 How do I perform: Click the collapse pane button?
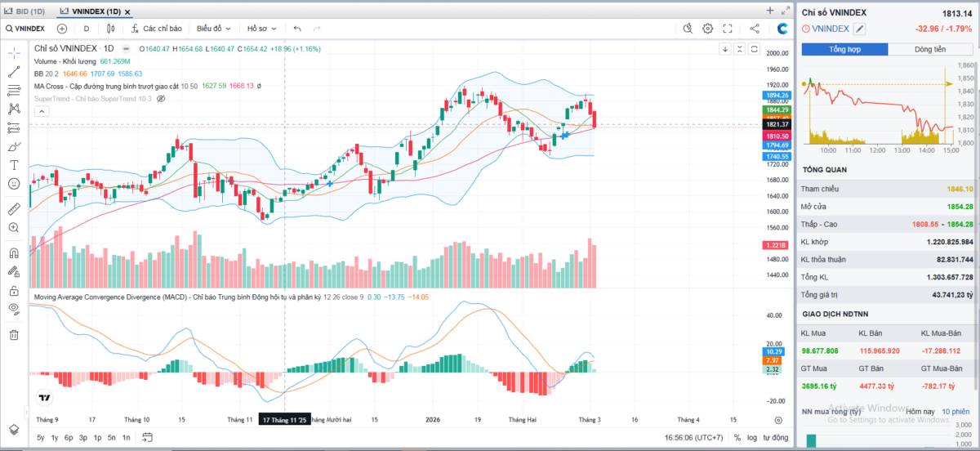pos(739,49)
